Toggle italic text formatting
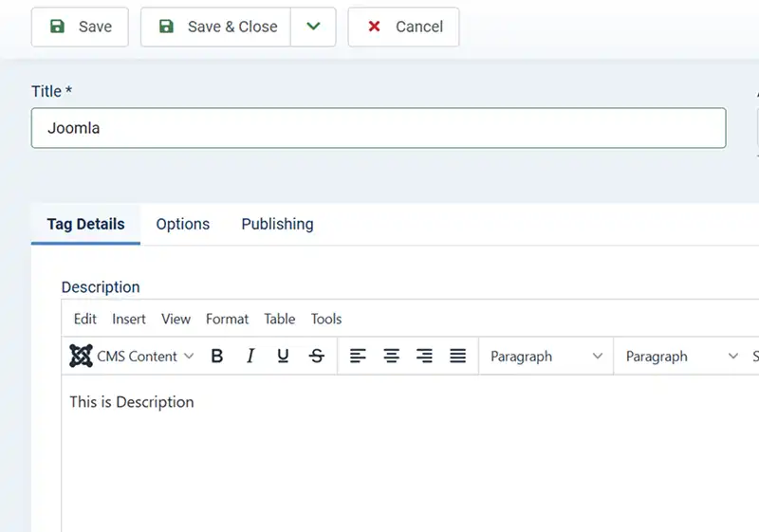 [250, 356]
